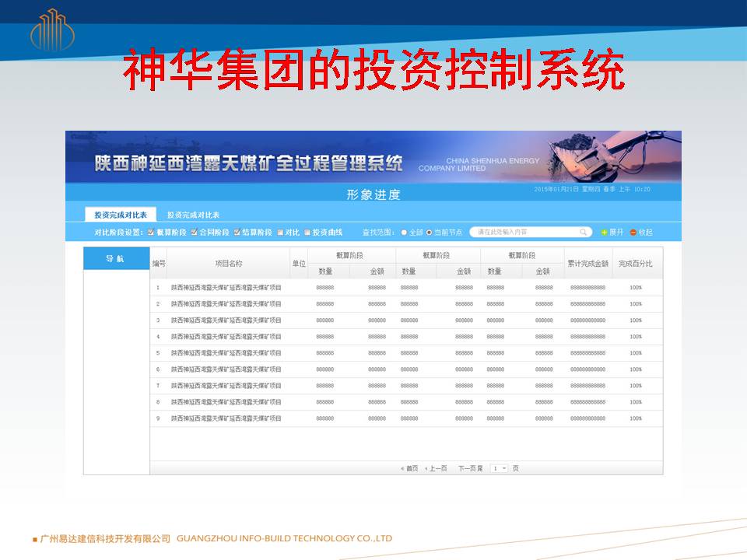Click the 展开 expand label

(616, 233)
